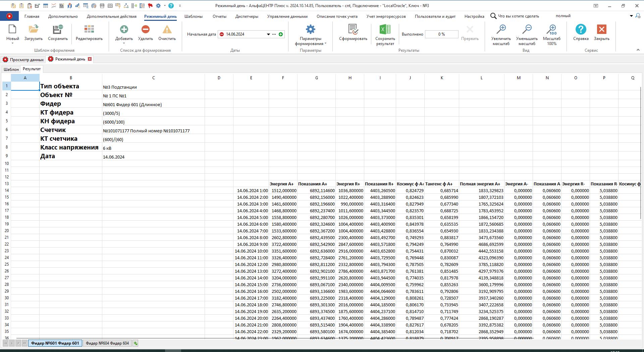Switch to Фидер №604 sheet tab
This screenshot has height=352, width=644.
tap(107, 343)
